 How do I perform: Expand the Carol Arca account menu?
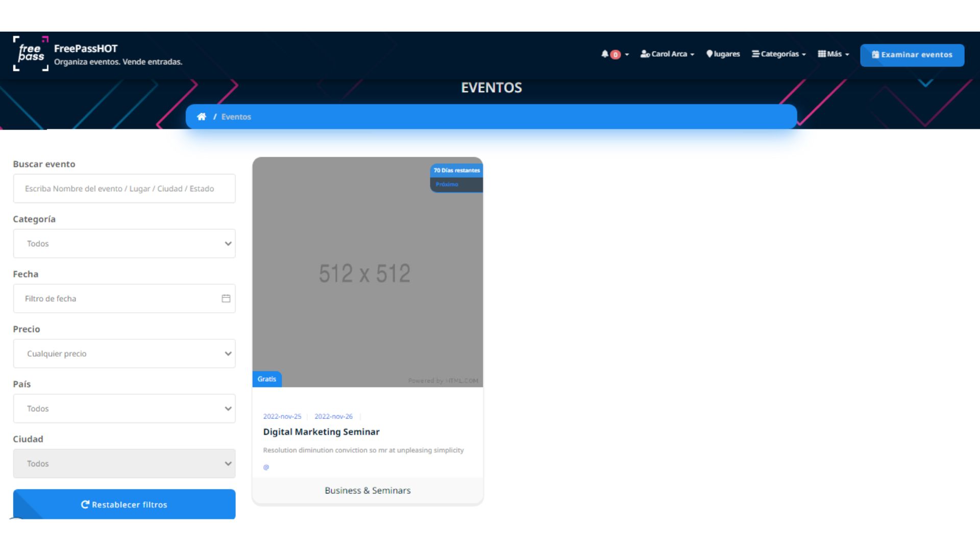click(x=667, y=54)
